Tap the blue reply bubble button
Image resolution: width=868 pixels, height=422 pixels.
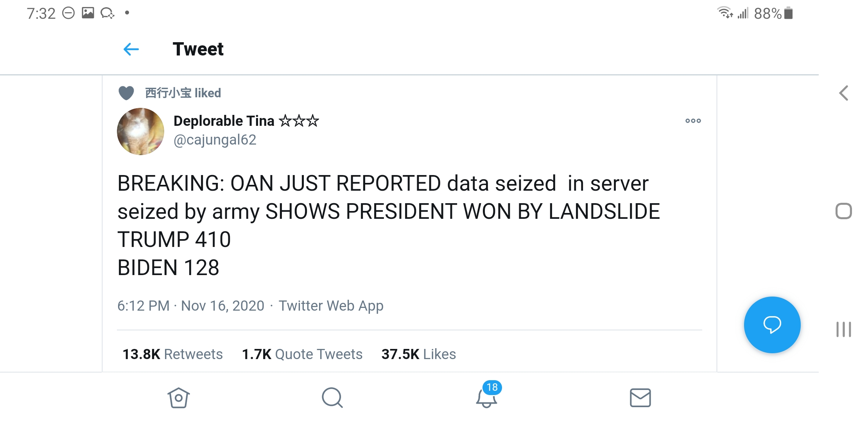(x=772, y=325)
